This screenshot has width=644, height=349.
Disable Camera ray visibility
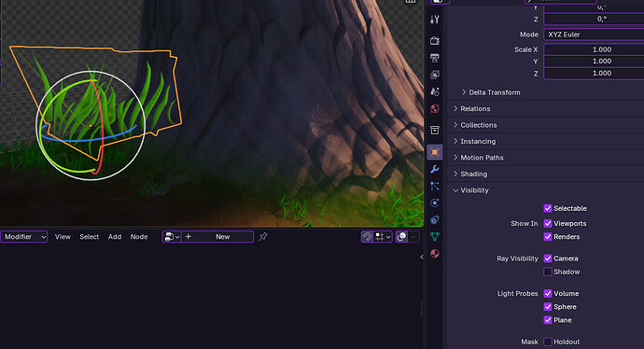coord(548,258)
